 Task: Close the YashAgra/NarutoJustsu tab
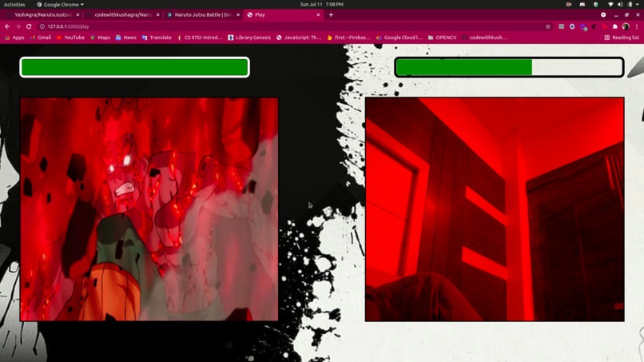pyautogui.click(x=78, y=15)
